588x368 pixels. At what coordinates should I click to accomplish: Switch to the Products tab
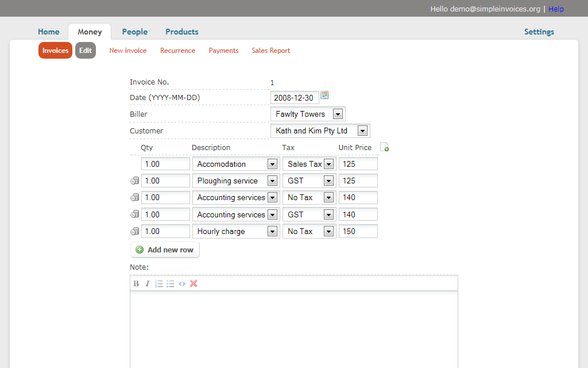pos(181,32)
